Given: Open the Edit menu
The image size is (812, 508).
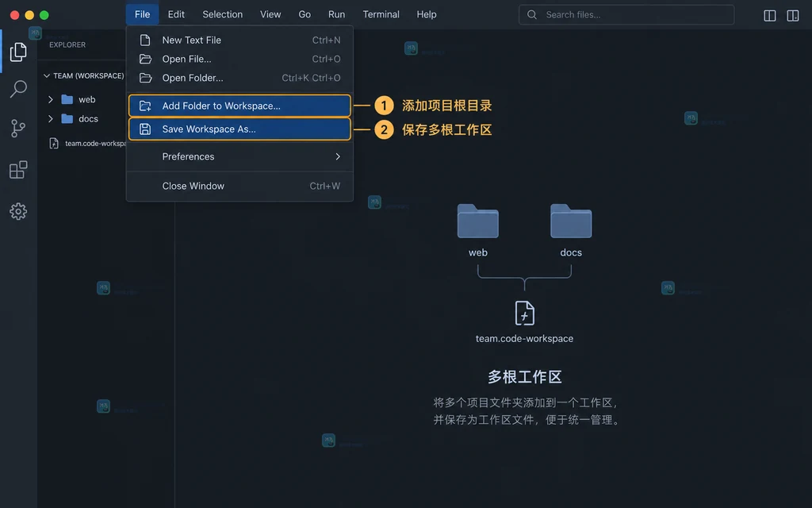Looking at the screenshot, I should (176, 14).
